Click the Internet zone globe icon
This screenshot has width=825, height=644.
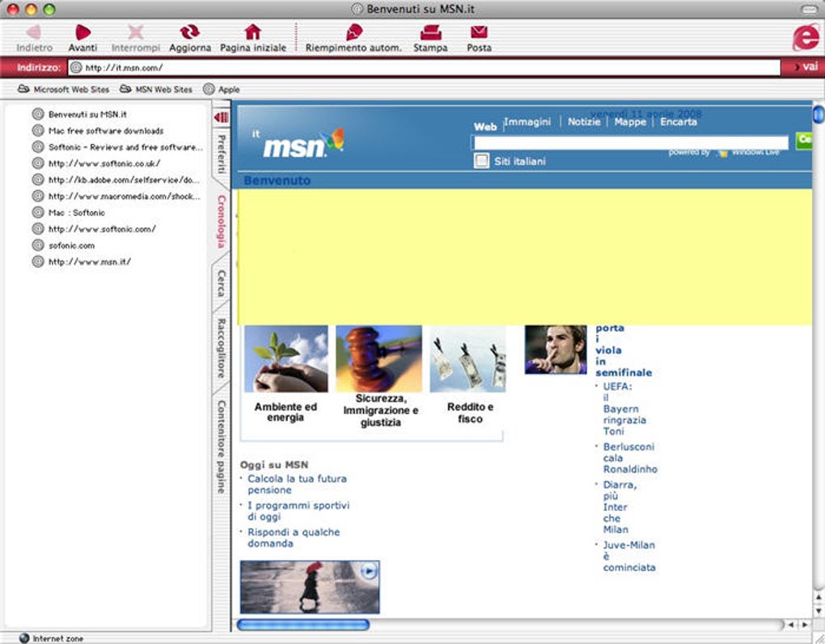click(x=24, y=638)
